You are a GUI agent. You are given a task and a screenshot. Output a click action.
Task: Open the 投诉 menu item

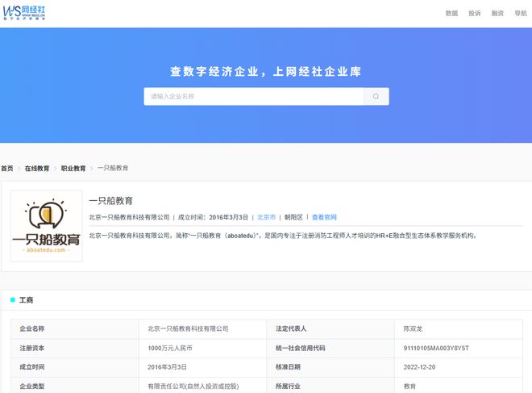click(x=475, y=13)
